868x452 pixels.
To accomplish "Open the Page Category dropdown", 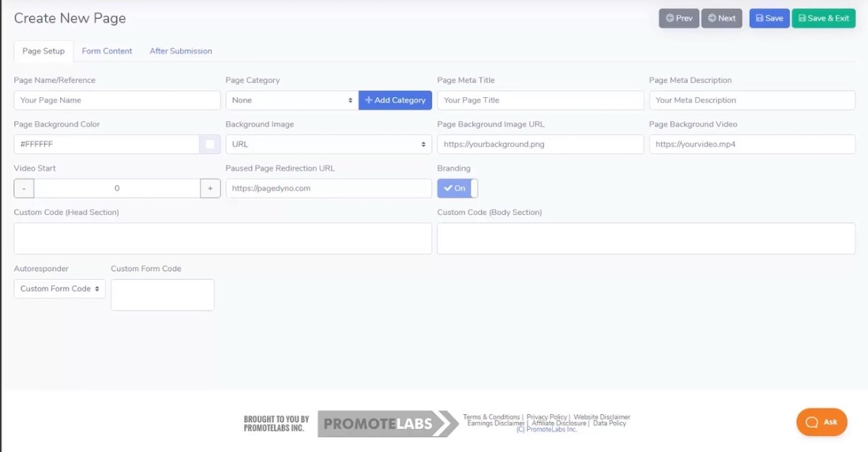I will click(x=291, y=100).
